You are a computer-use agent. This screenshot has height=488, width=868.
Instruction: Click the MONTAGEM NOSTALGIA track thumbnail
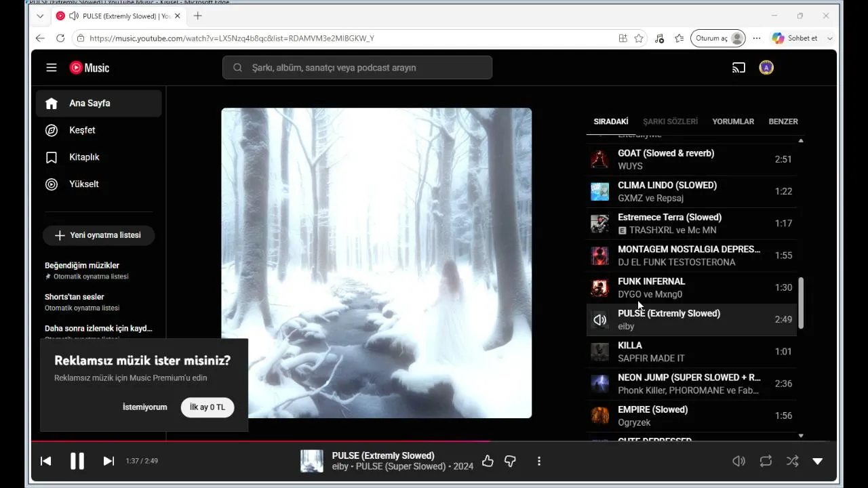(x=599, y=256)
